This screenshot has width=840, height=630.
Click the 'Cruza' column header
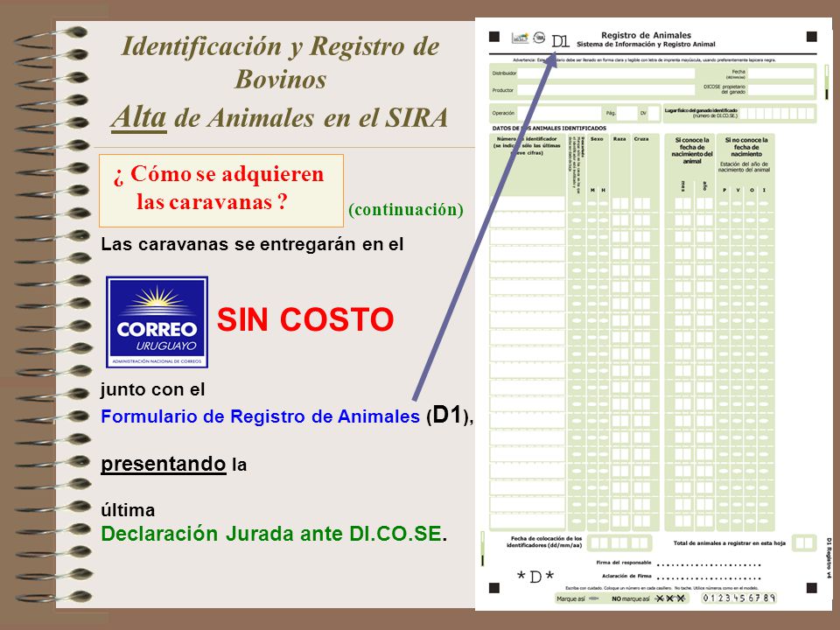pos(641,139)
